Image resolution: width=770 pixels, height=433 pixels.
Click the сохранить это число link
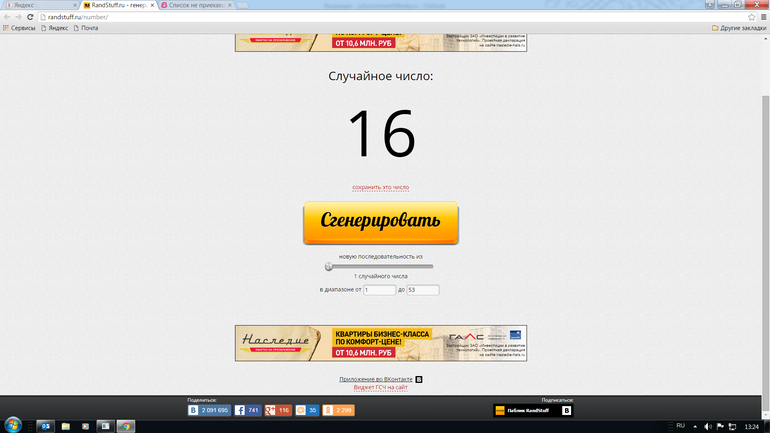tap(381, 188)
